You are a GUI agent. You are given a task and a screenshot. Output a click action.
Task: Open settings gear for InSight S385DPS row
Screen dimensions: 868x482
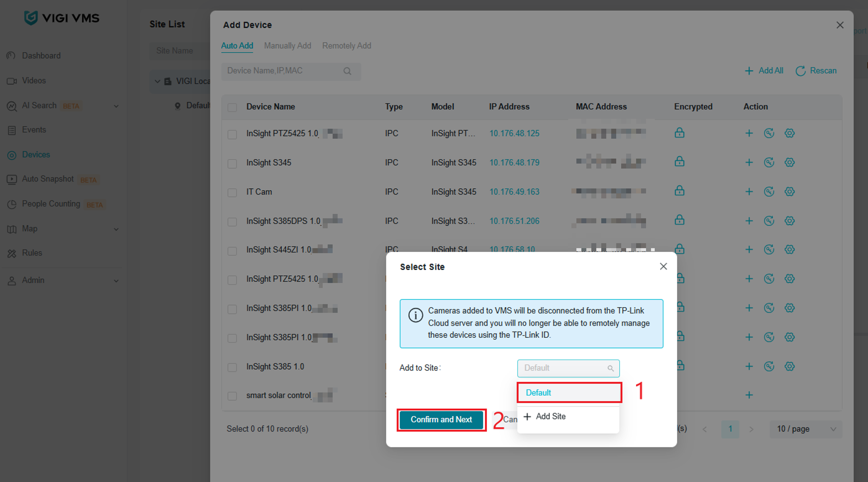coord(790,221)
